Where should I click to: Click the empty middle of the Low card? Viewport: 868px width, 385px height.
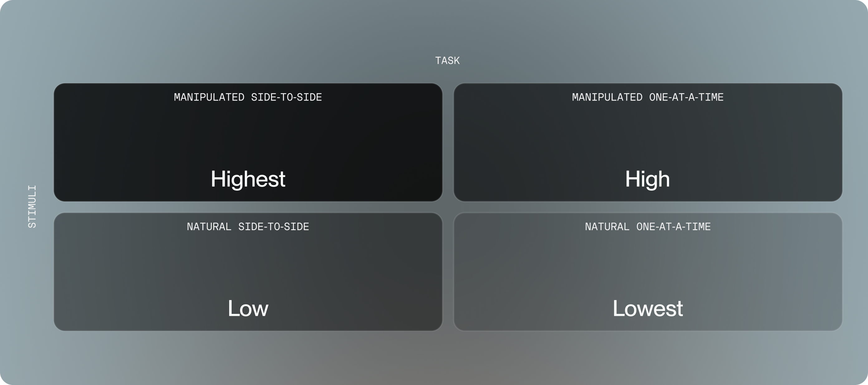coord(248,268)
